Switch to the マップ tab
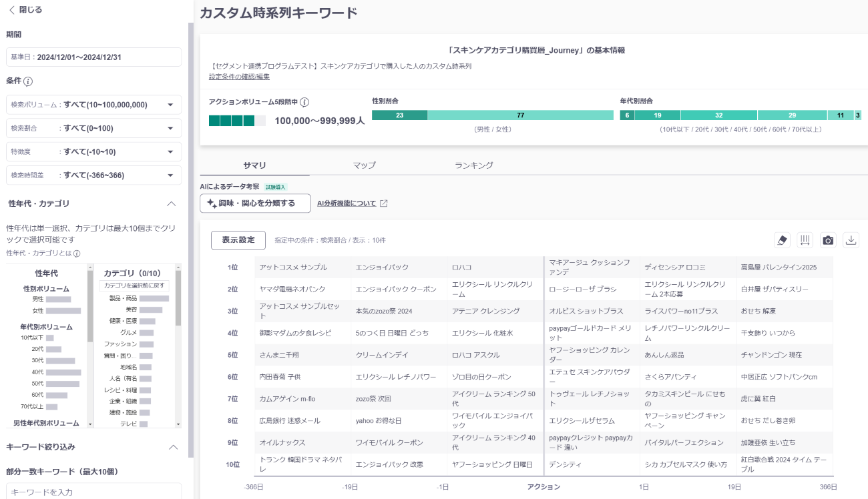The image size is (868, 499). (x=364, y=165)
